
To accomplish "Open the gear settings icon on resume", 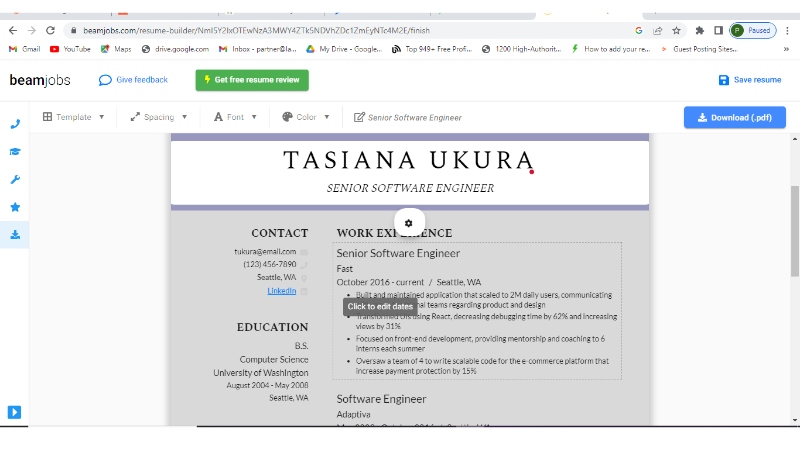I will coord(408,222).
